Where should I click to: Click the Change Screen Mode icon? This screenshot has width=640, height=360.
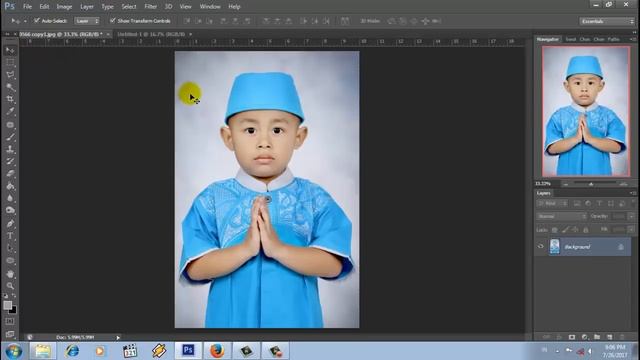(x=10, y=334)
